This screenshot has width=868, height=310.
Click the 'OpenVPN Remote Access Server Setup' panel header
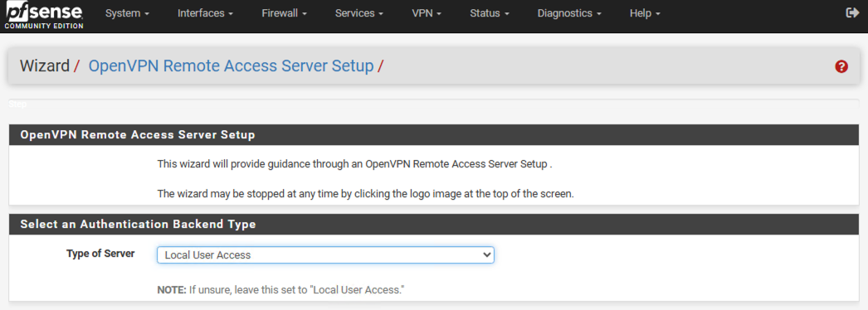click(x=137, y=135)
